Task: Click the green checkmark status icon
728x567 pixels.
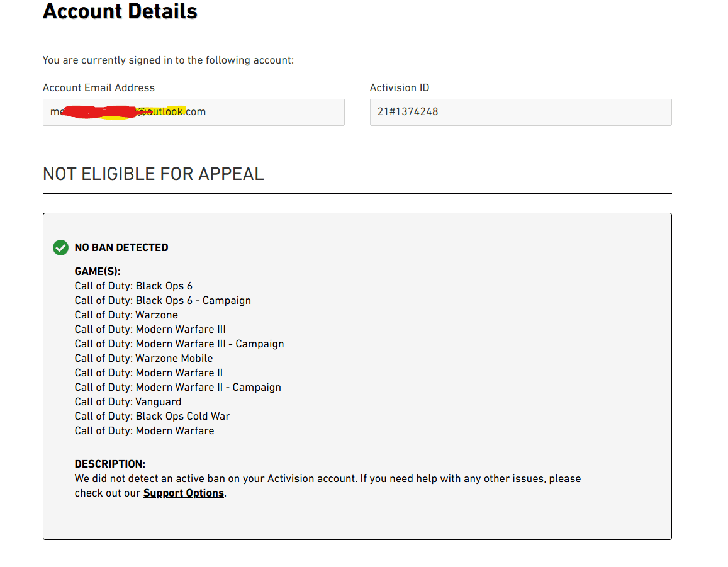Action: (60, 247)
